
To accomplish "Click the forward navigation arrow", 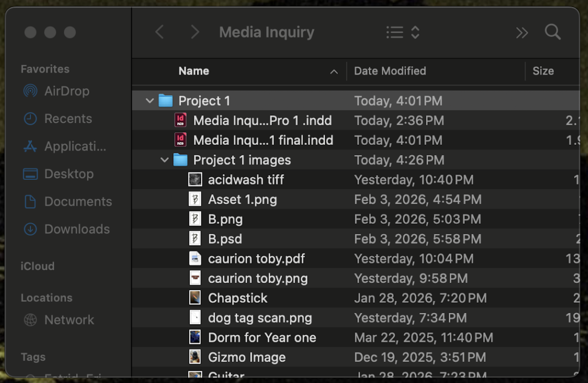I will coord(195,32).
